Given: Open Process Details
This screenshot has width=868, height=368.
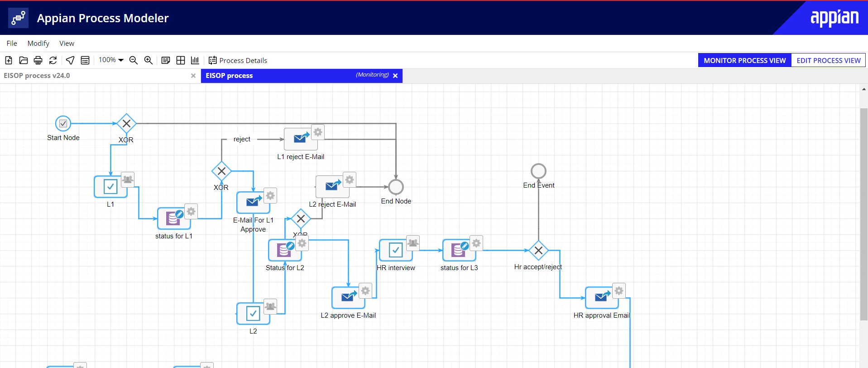Looking at the screenshot, I should point(238,60).
